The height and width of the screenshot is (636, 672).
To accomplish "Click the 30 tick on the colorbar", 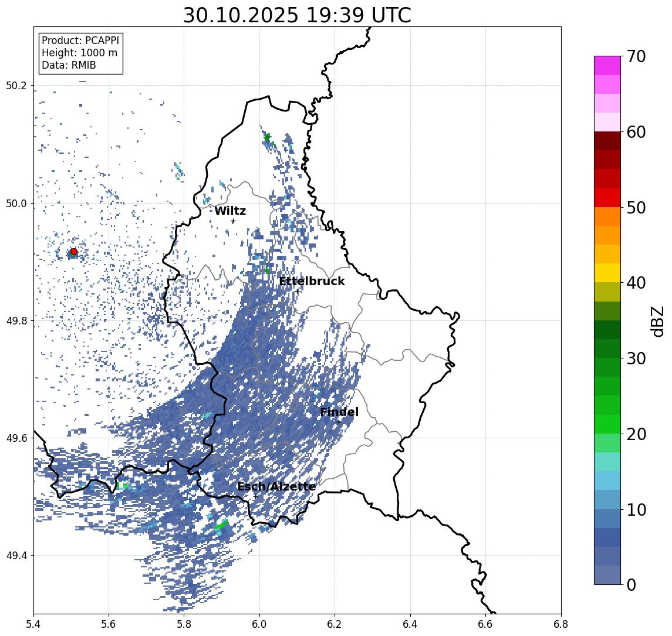I will point(636,358).
